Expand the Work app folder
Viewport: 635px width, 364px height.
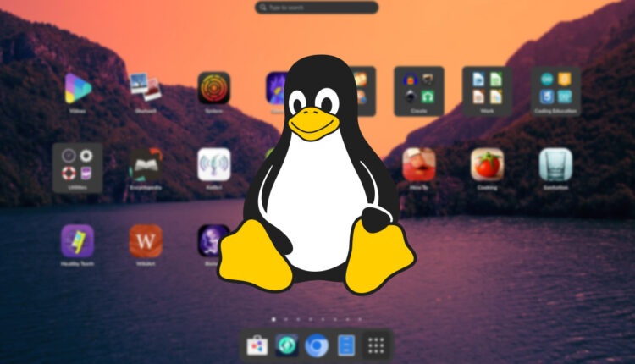click(487, 89)
